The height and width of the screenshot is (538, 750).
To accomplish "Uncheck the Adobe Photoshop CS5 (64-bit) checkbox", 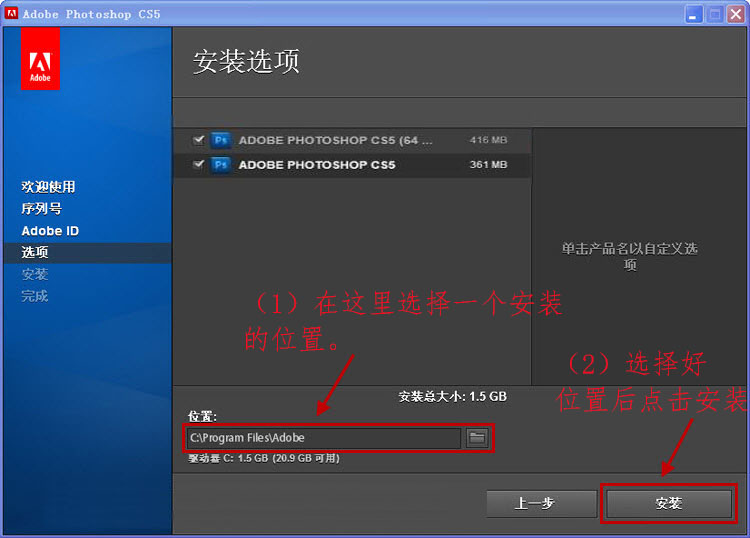I will (x=199, y=141).
